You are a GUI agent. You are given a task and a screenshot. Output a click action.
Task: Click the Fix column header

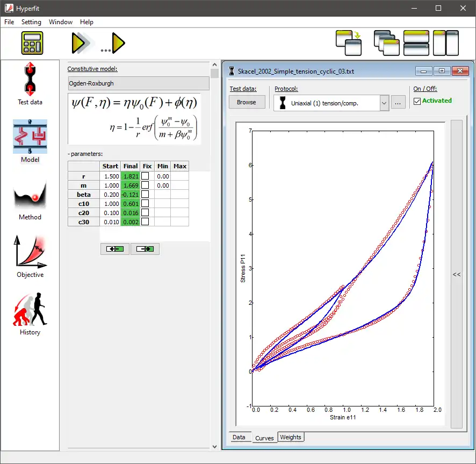147,166
